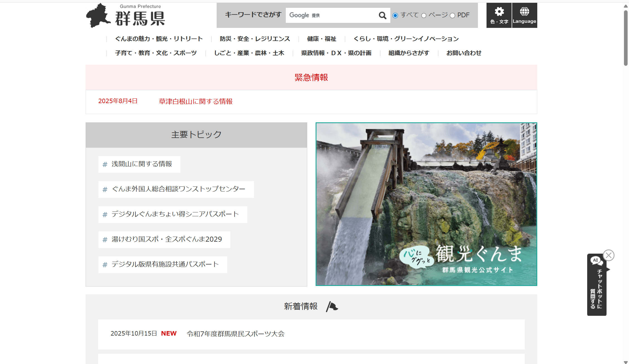Select the PDF search radio button
This screenshot has width=629, height=364.
pos(453,16)
